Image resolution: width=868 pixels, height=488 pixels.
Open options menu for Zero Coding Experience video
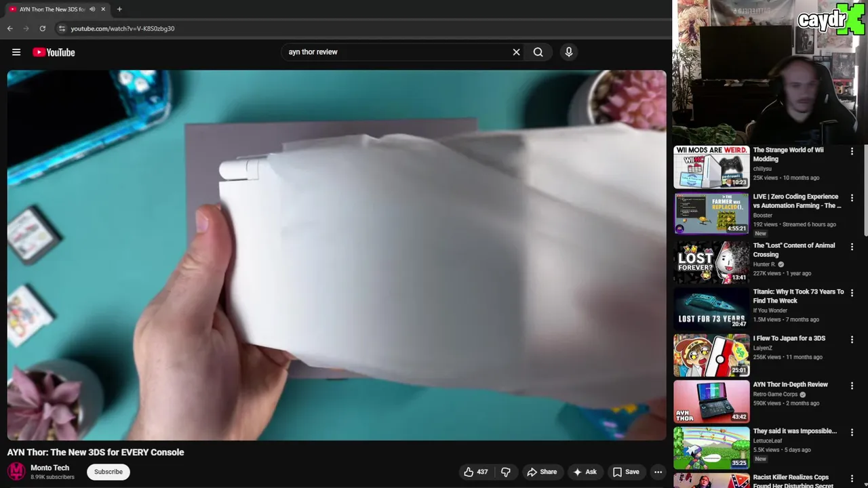point(852,199)
